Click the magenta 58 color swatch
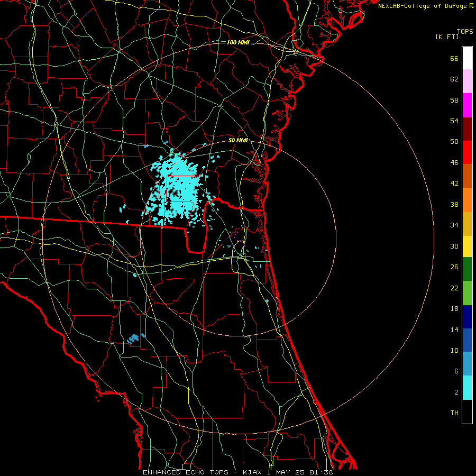This screenshot has width=476, height=476. tap(467, 105)
